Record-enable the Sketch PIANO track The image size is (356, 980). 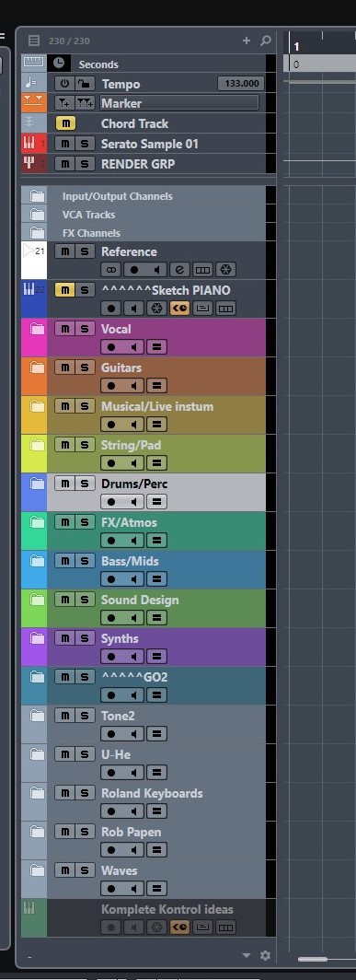coord(111,309)
